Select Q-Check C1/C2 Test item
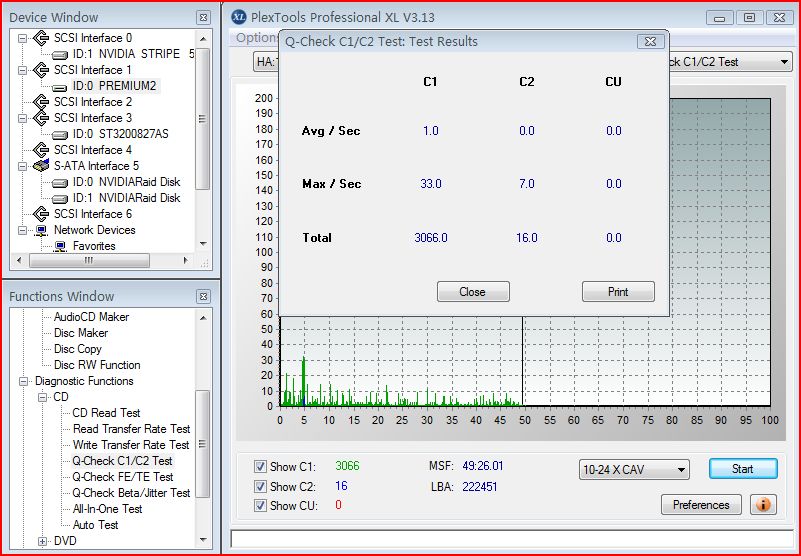 [x=122, y=461]
